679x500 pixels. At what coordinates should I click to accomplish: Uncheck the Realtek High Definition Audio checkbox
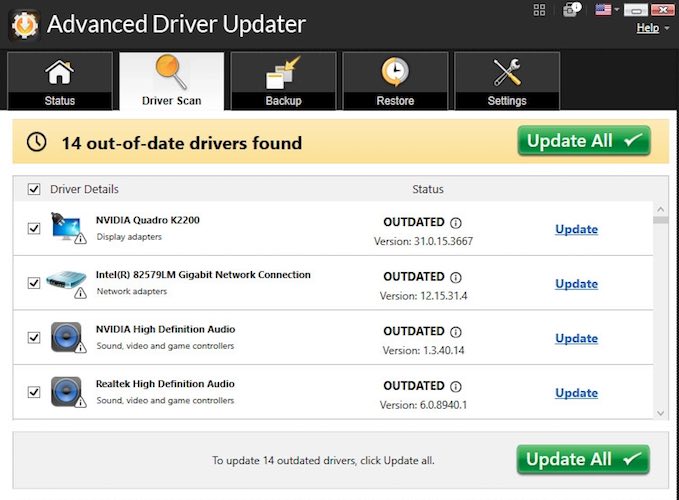34,392
